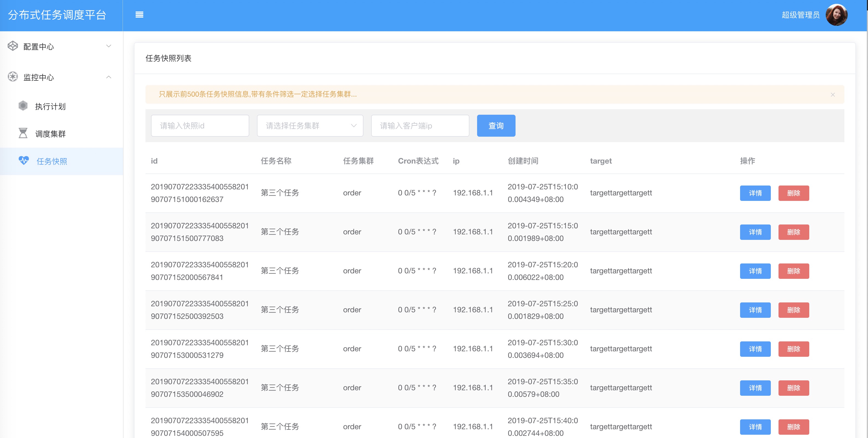The image size is (868, 438).
Task: Click the hamburger menu collapse icon
Action: click(x=139, y=15)
